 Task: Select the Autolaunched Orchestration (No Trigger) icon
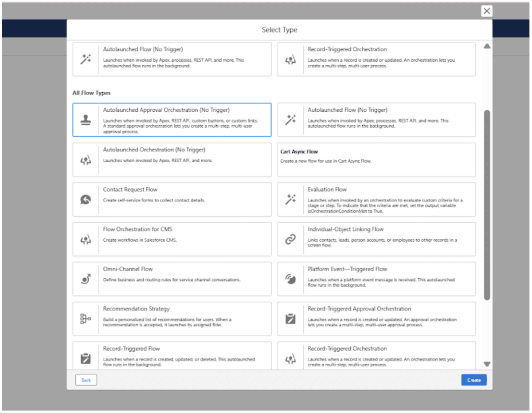coord(86,160)
